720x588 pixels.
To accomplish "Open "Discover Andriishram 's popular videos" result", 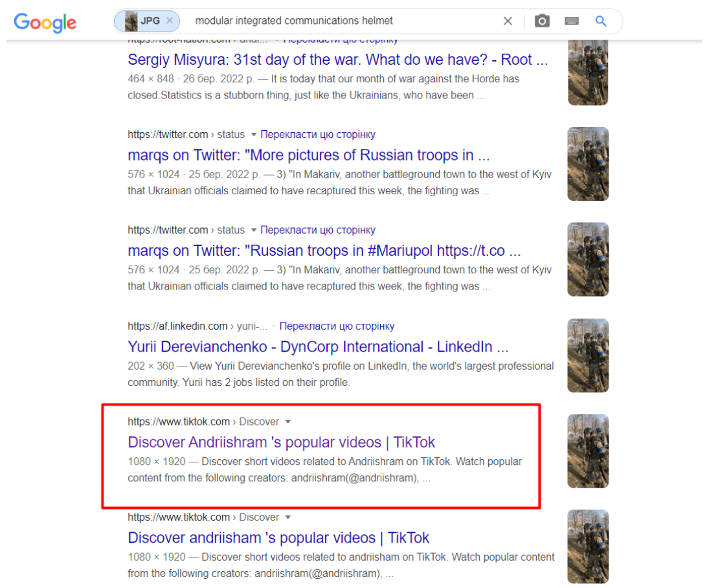I will pos(281,442).
